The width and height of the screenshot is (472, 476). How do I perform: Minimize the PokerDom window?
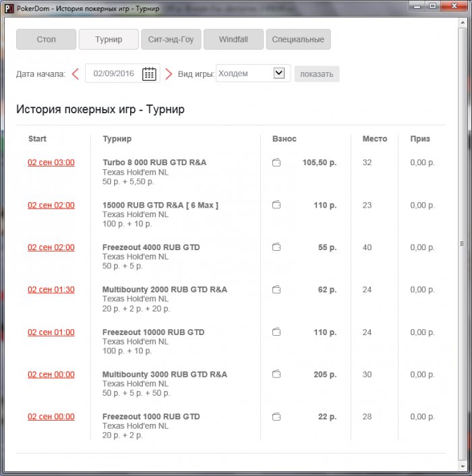click(417, 6)
